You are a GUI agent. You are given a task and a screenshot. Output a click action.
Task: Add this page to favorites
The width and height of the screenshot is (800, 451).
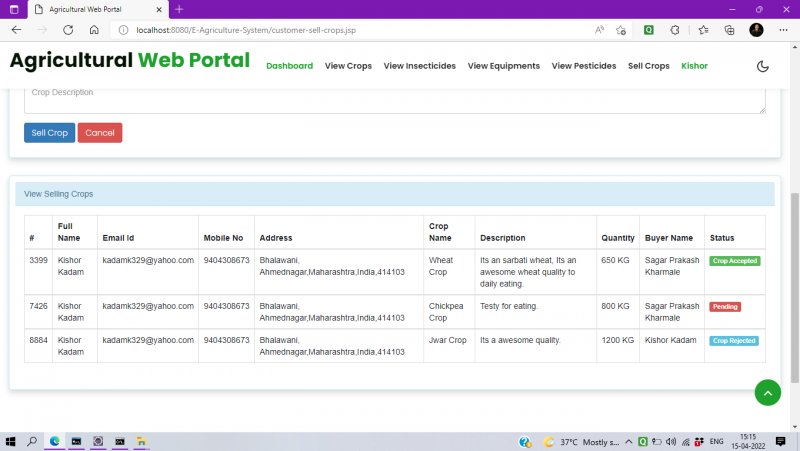point(621,30)
